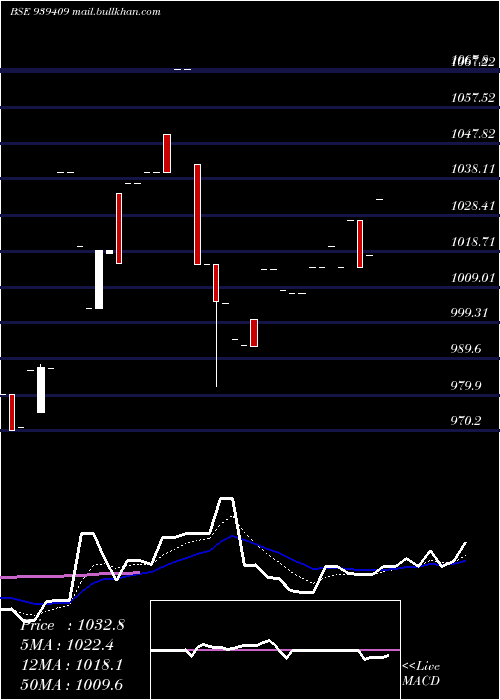Click the '5MA : 1022.4' readout

click(x=67, y=645)
